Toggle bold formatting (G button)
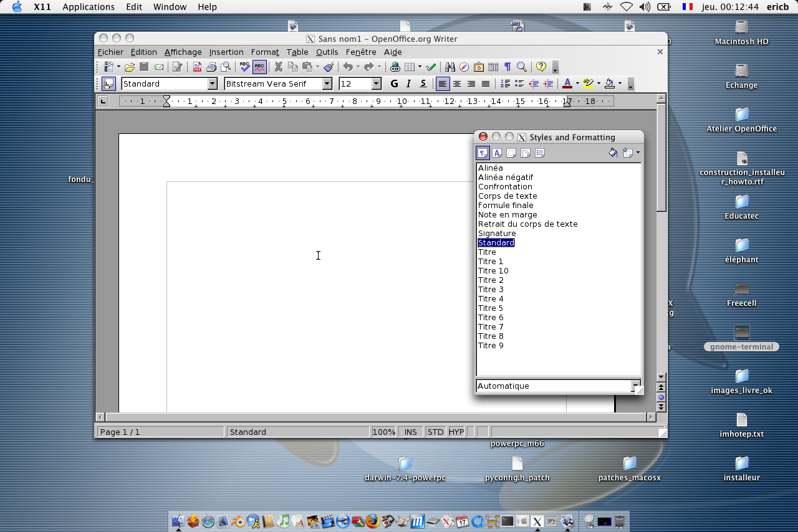 [394, 84]
